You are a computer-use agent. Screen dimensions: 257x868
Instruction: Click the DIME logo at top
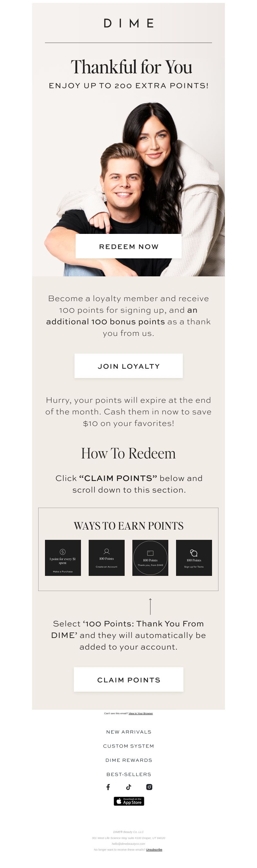128,23
